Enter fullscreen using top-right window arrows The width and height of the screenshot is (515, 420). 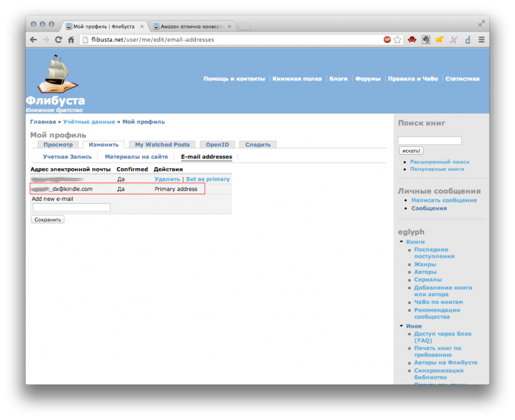(x=481, y=24)
